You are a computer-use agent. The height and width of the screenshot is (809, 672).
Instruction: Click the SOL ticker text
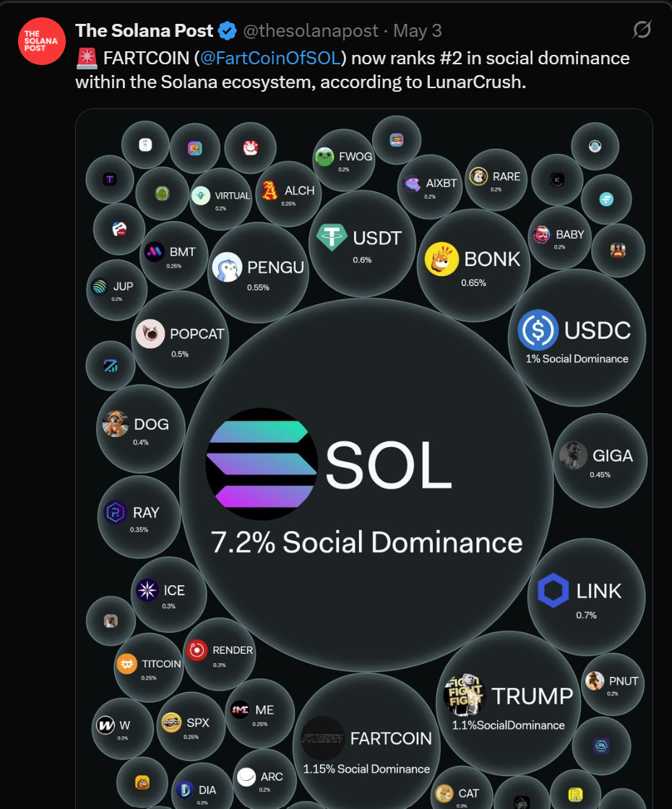tap(389, 464)
